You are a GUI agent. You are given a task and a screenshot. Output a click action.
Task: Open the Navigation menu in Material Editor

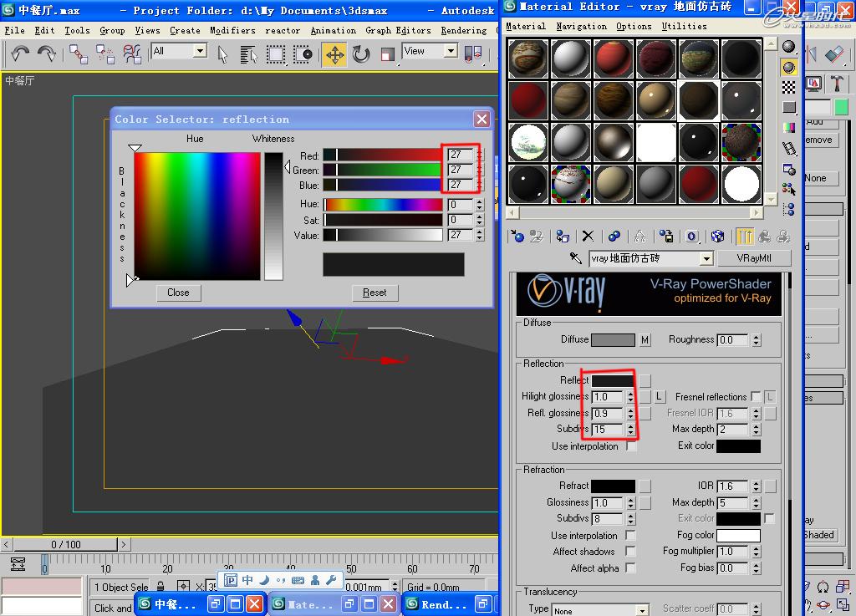click(582, 26)
